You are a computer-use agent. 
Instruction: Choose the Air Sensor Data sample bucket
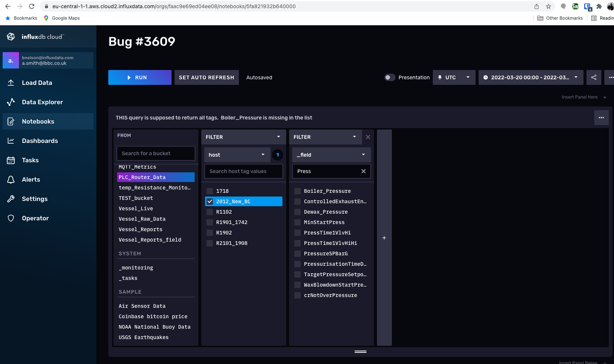pyautogui.click(x=142, y=306)
